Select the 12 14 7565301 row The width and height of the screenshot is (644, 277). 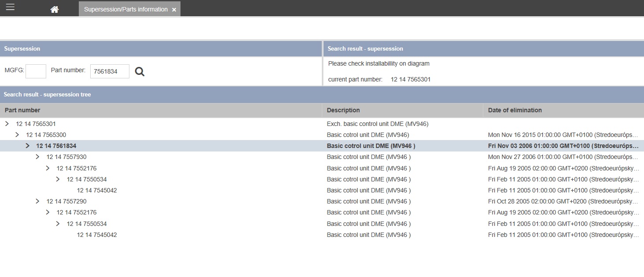coord(36,124)
